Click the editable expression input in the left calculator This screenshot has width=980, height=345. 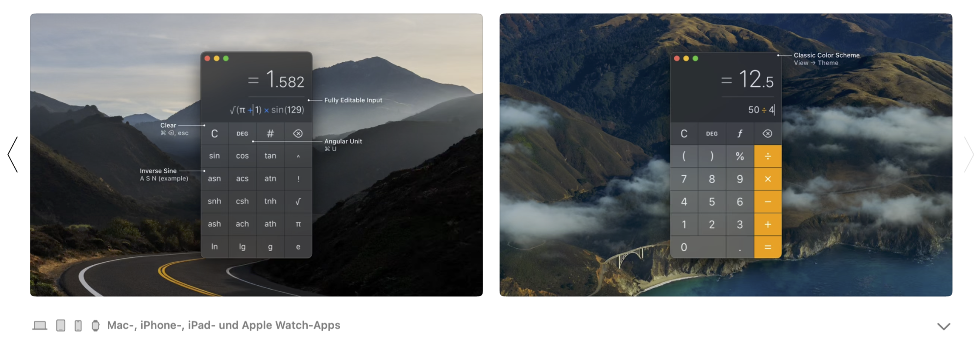(x=267, y=110)
